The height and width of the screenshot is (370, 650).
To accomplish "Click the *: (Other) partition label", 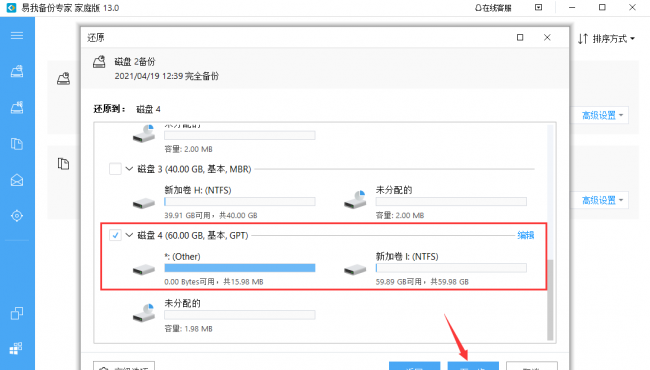I will point(182,256).
